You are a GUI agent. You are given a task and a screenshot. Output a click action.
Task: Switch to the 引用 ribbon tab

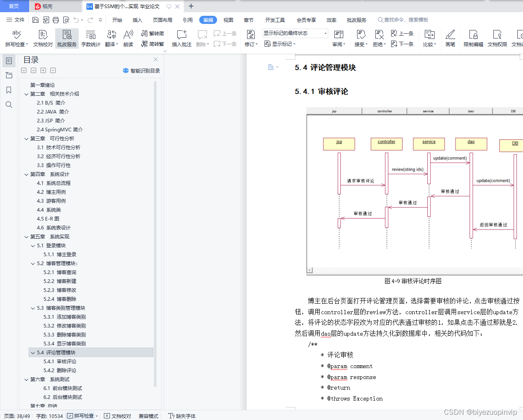[187, 20]
